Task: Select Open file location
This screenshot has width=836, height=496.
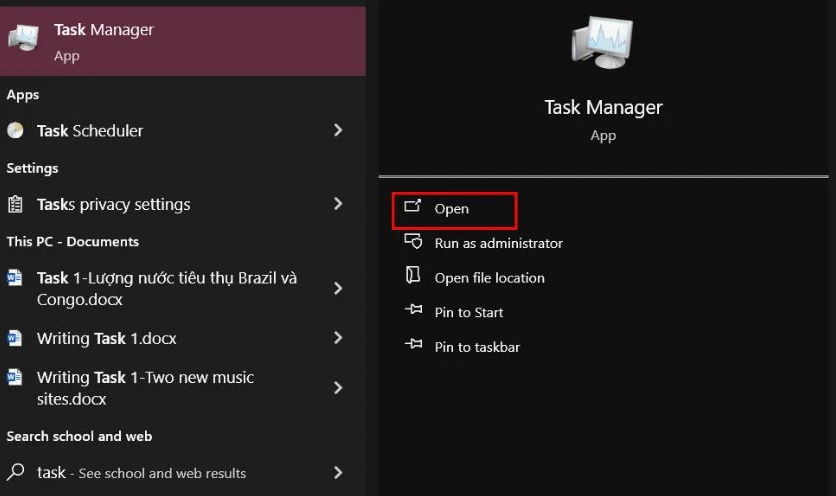Action: coord(489,278)
